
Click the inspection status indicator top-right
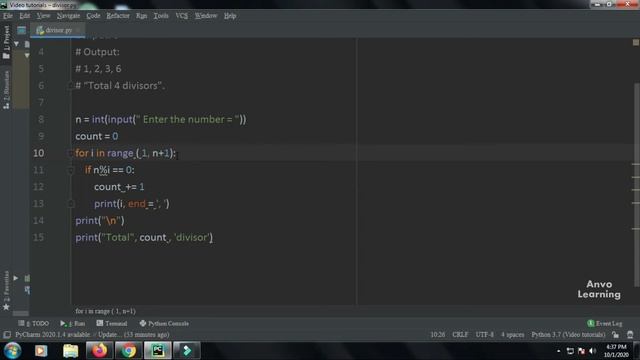click(x=636, y=42)
